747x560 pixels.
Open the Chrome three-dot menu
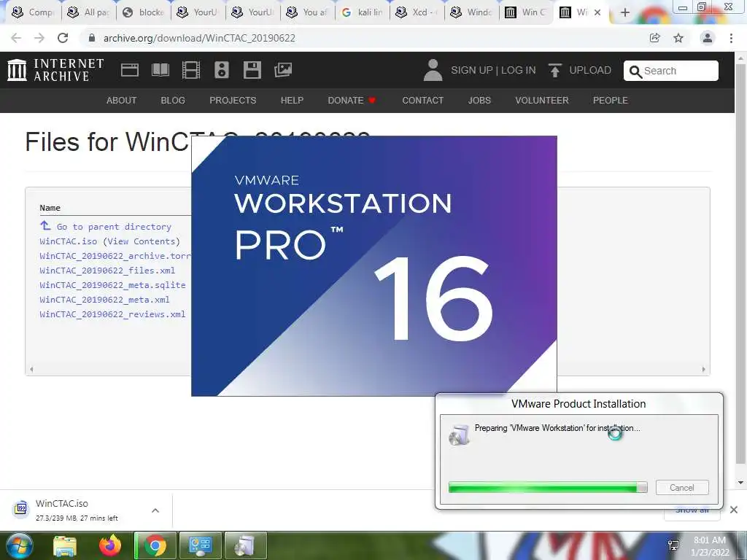[x=731, y=38]
